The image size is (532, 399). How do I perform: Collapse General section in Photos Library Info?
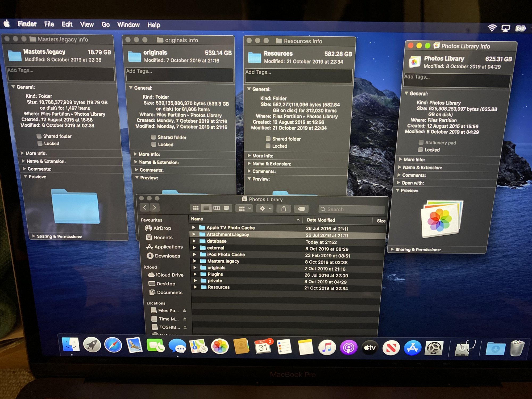406,93
